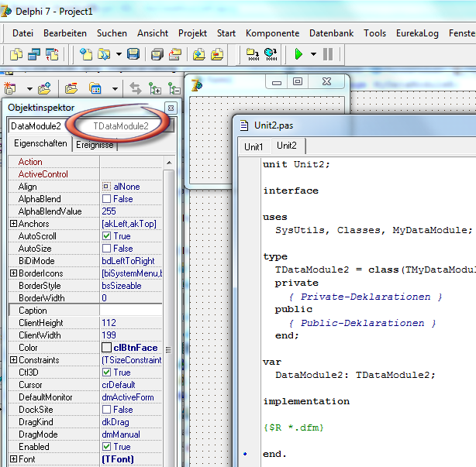Click the clBtnFace color swatch
Image resolution: width=476 pixels, height=467 pixels.
107,348
